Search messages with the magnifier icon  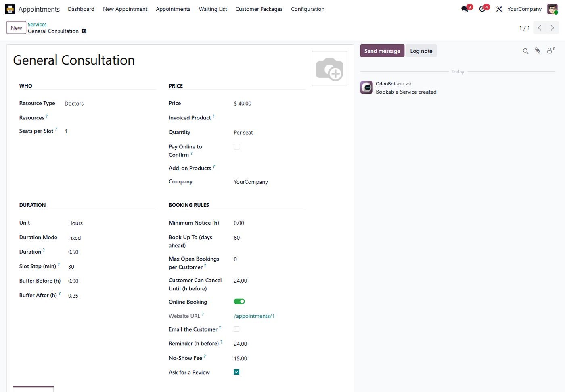[525, 51]
